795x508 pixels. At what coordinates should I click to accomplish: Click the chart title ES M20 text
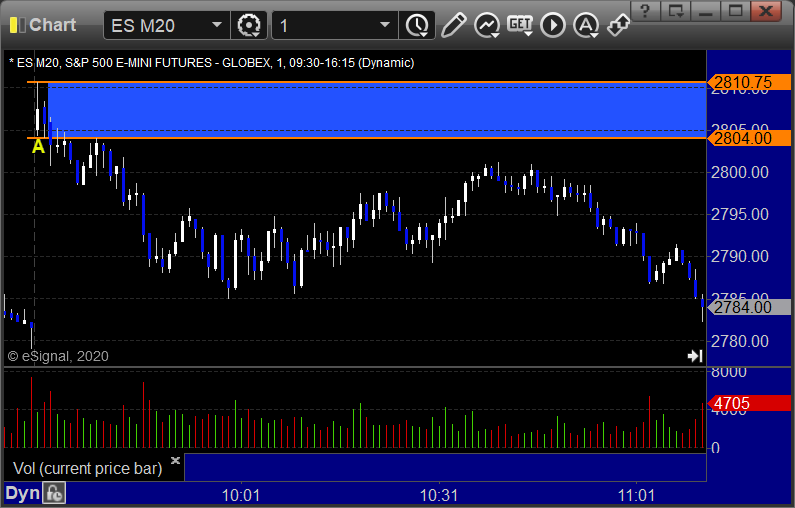211,63
